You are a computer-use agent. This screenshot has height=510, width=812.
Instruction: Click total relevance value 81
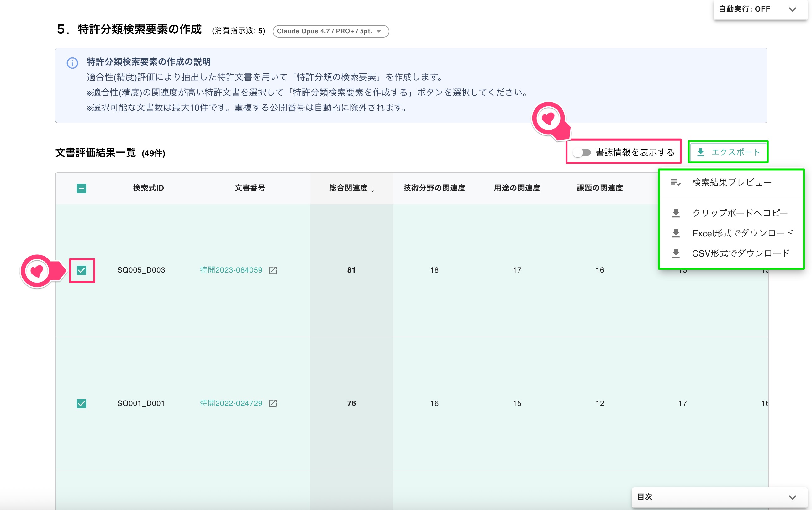351,270
